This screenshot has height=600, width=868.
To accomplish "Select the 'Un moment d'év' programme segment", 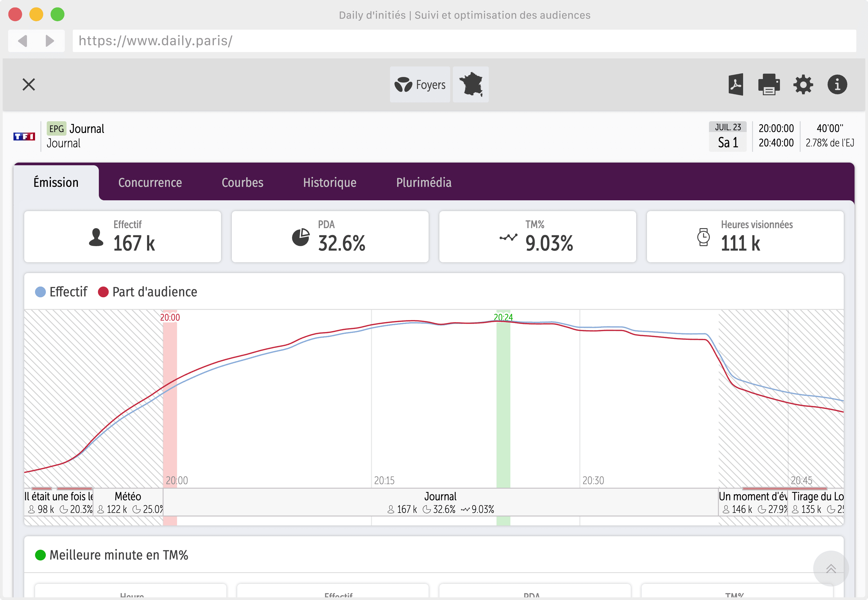I will click(x=753, y=503).
